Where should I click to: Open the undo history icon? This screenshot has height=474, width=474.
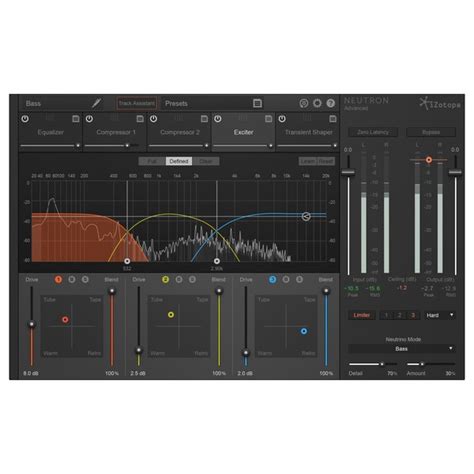tap(304, 103)
